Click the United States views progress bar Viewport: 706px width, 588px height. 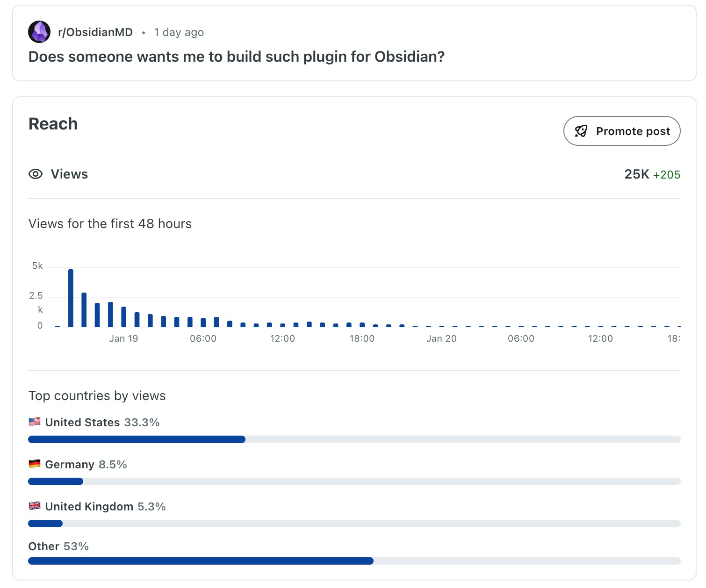pos(354,439)
